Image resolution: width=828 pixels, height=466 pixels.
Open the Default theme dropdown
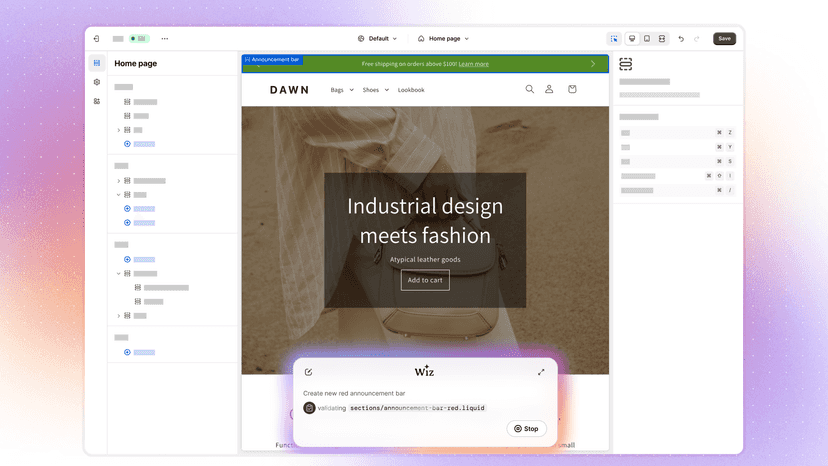coord(378,39)
